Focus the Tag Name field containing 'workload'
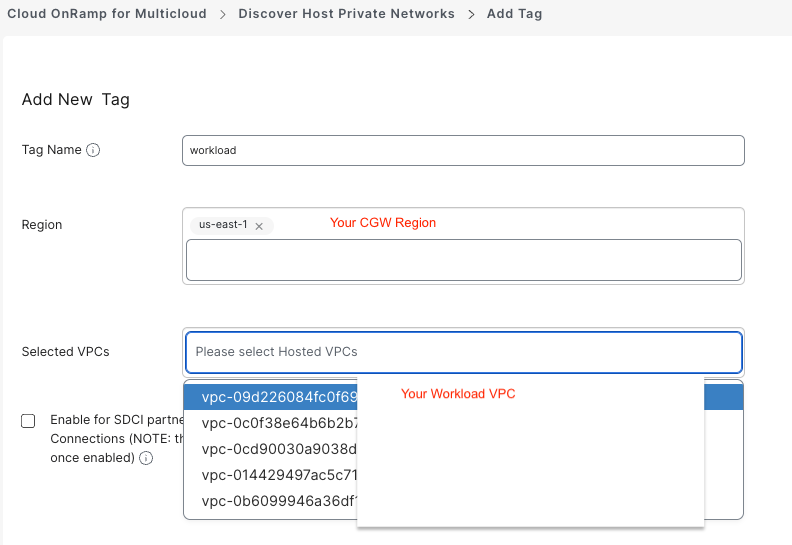Image resolution: width=792 pixels, height=545 pixels. point(463,150)
